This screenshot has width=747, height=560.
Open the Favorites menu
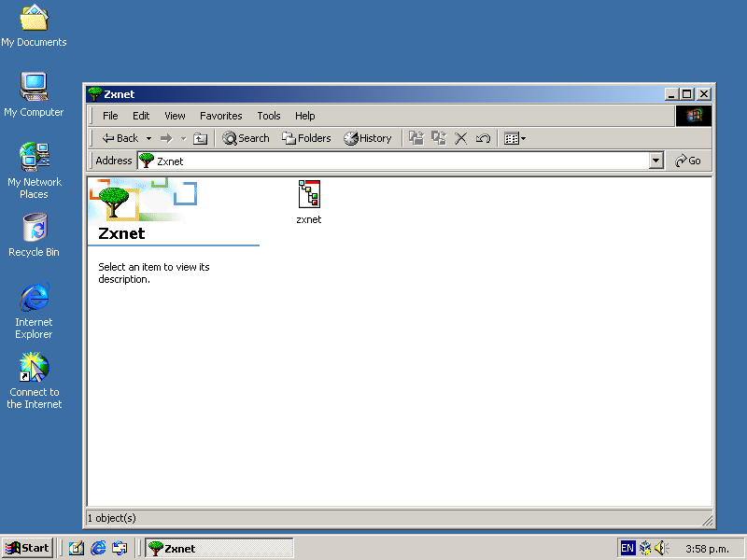tap(220, 116)
